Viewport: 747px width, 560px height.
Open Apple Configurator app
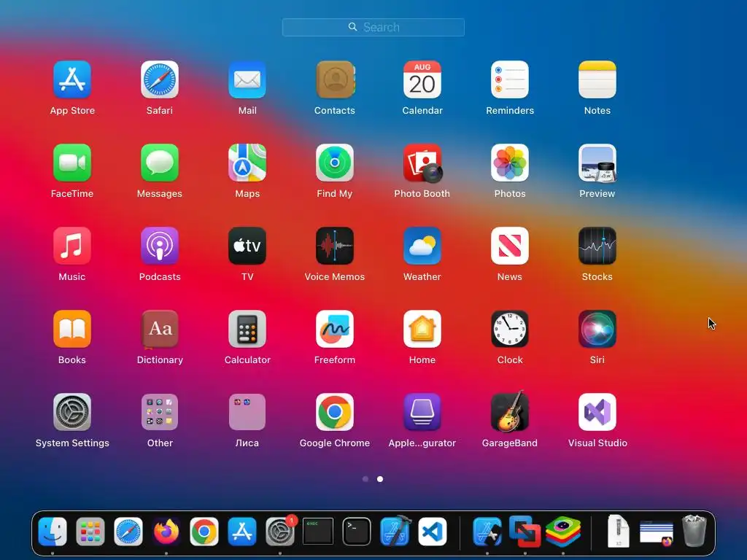tap(422, 412)
